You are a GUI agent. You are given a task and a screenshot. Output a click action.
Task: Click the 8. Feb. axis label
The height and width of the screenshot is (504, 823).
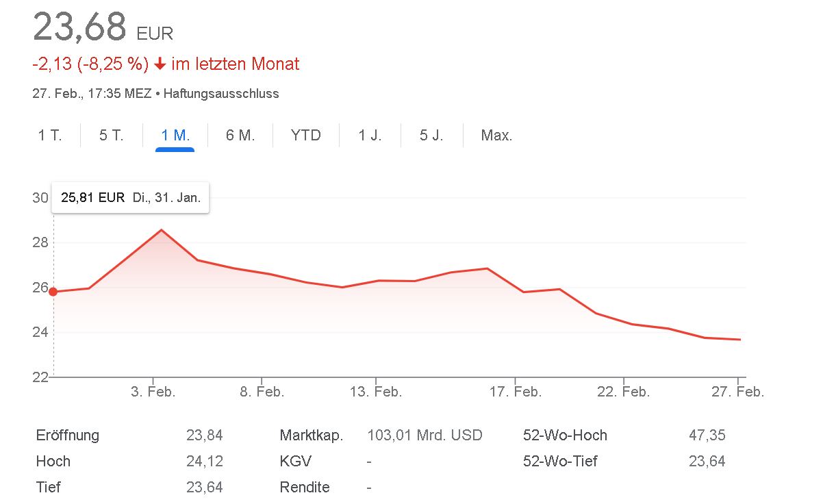coord(262,392)
